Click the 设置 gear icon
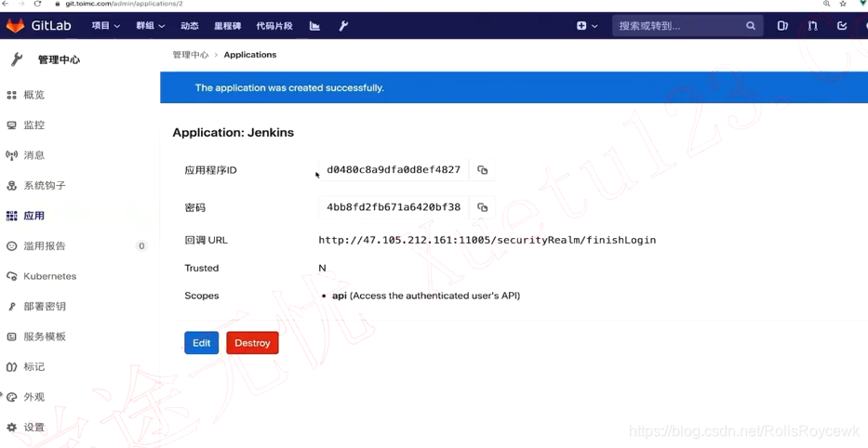The image size is (868, 448). pos(11,427)
